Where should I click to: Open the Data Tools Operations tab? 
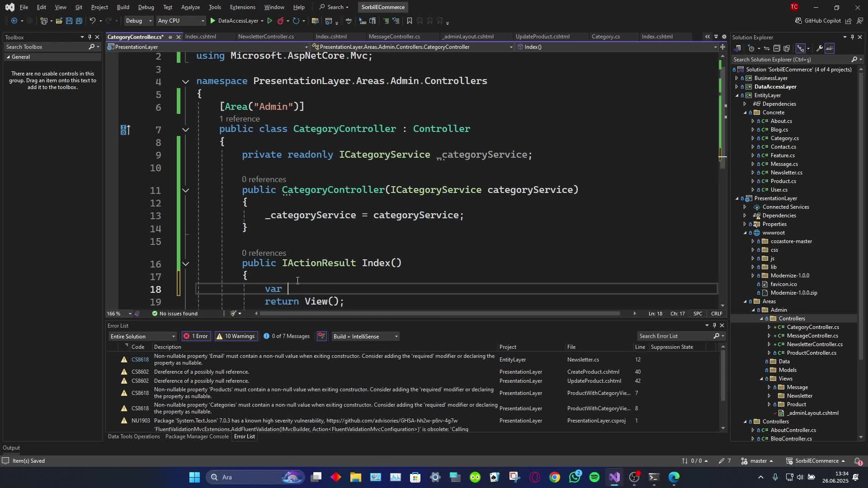tap(134, 436)
